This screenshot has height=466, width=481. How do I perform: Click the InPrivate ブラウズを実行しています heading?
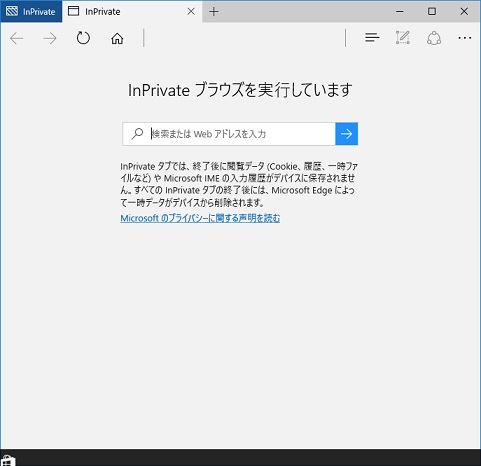[x=240, y=90]
